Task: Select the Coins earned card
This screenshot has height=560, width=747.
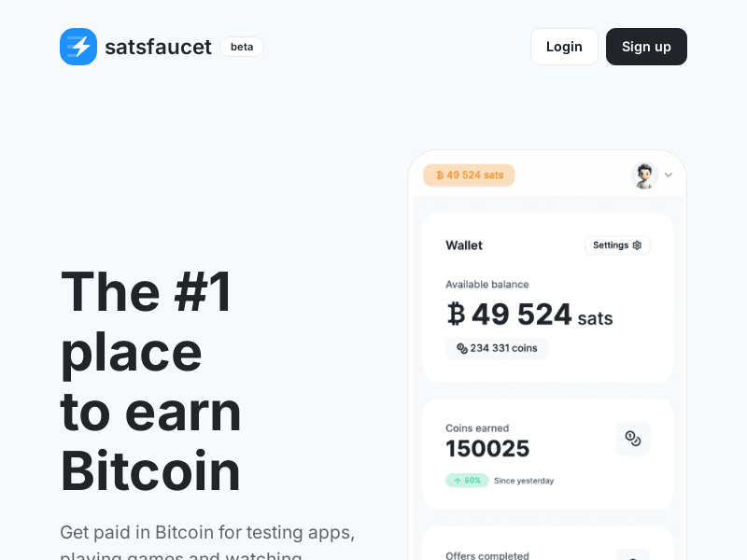Action: (x=547, y=454)
